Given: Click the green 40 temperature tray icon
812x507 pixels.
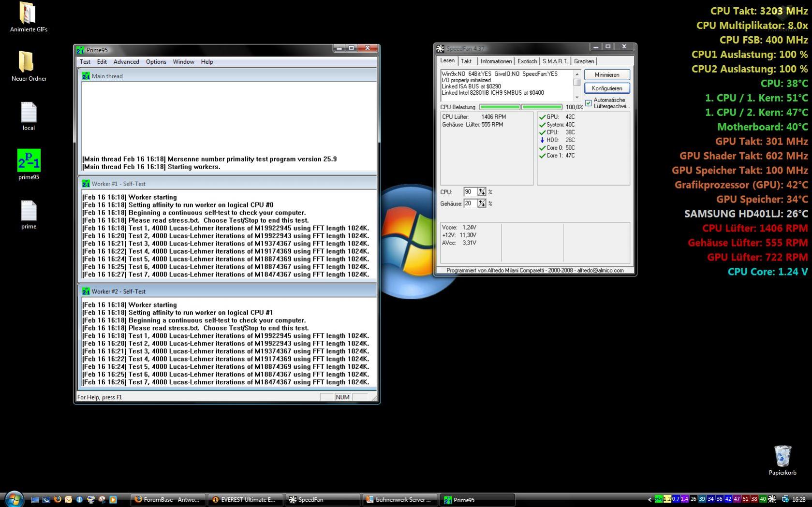Looking at the screenshot, I should pyautogui.click(x=763, y=499).
